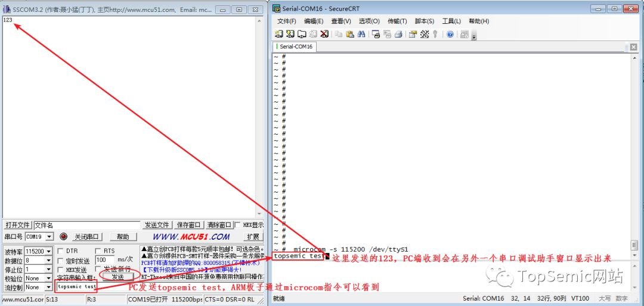
Task: Click the 发送 send button
Action: tap(117, 277)
